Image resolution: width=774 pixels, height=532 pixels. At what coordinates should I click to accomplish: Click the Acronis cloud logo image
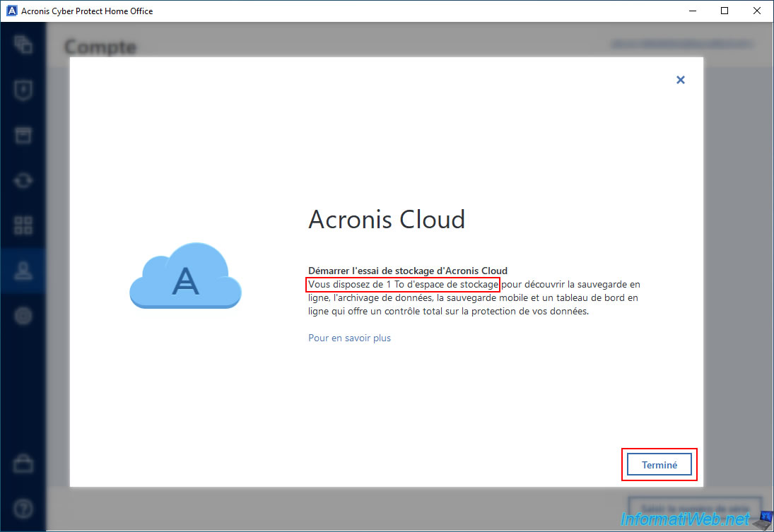click(186, 276)
